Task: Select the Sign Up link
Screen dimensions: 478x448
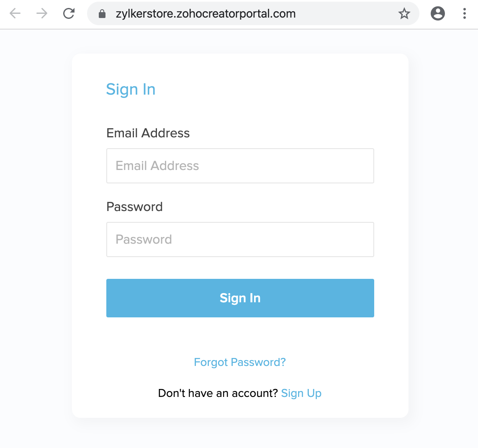Action: [301, 393]
